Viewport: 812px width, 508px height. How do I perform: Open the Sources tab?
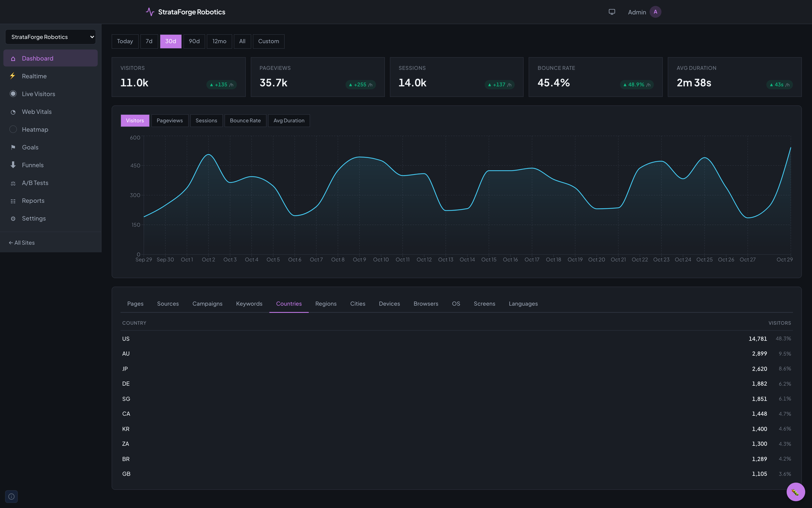[168, 304]
